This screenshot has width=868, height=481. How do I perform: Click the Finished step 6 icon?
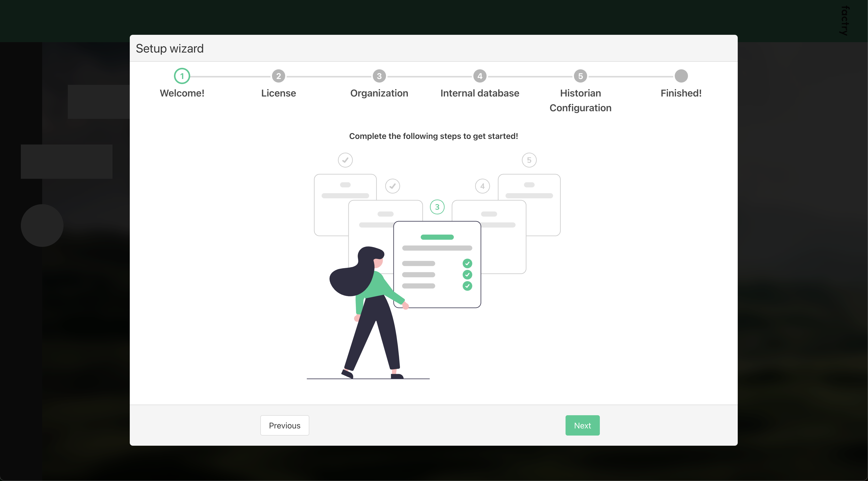pyautogui.click(x=681, y=76)
